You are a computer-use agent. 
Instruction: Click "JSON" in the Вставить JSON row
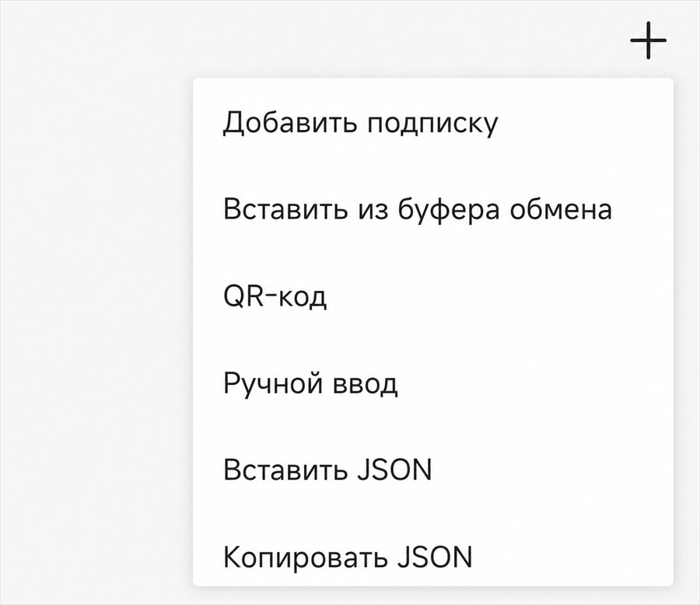(394, 469)
